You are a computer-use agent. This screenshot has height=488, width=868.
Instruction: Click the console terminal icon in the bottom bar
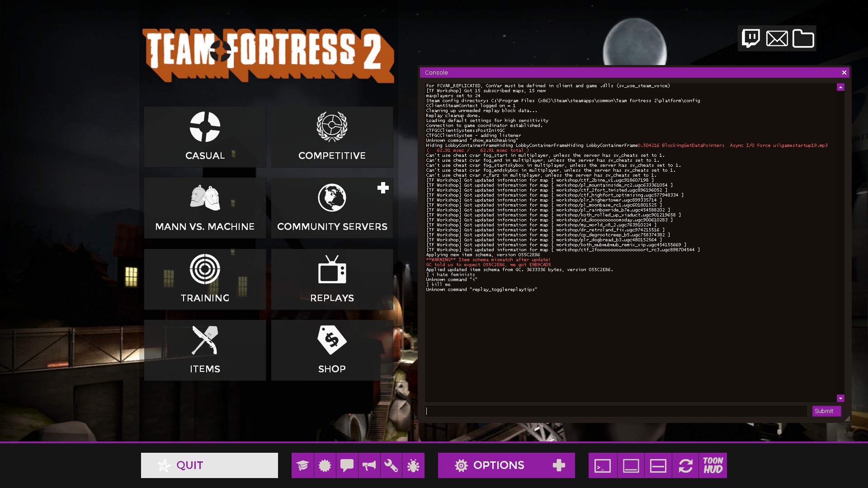coord(603,465)
